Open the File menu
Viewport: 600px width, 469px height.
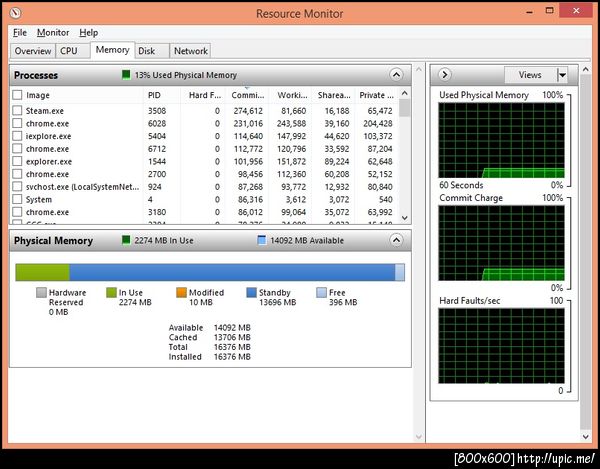20,33
